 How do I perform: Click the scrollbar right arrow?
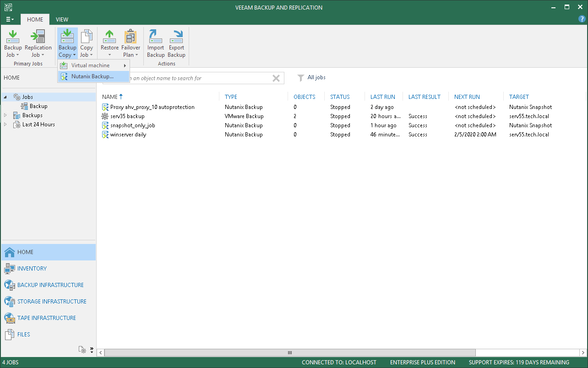click(583, 353)
